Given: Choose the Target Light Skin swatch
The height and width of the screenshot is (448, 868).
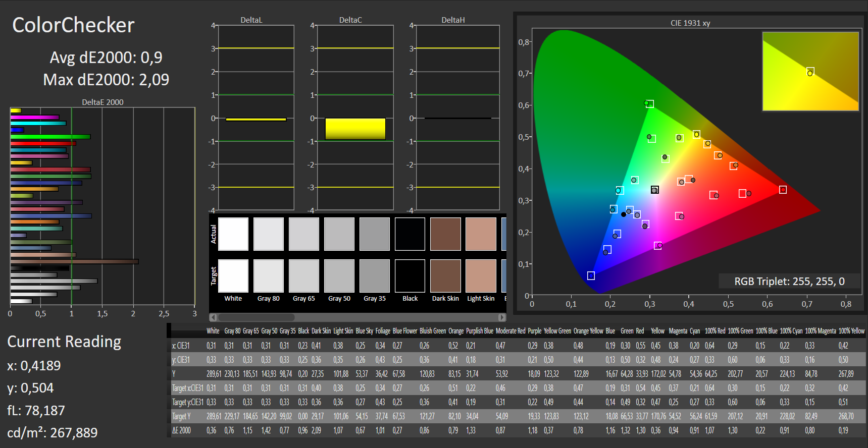Looking at the screenshot, I should pyautogui.click(x=481, y=276).
